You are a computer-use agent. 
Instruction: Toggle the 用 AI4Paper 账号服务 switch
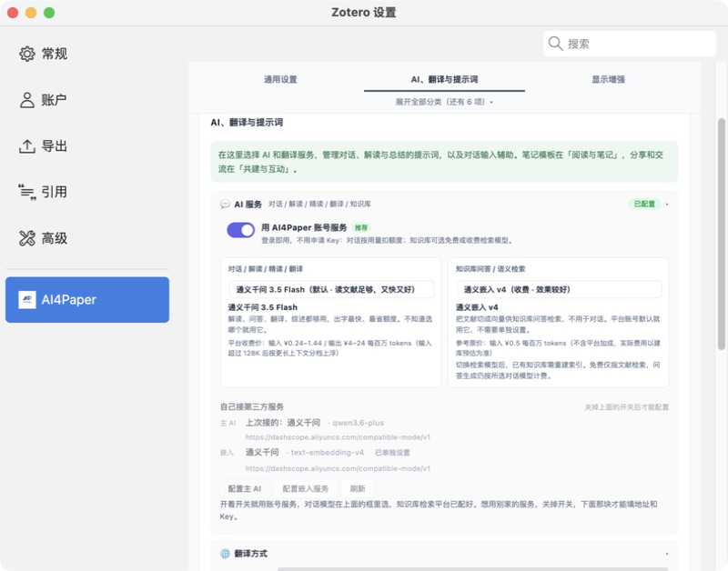pyautogui.click(x=240, y=230)
